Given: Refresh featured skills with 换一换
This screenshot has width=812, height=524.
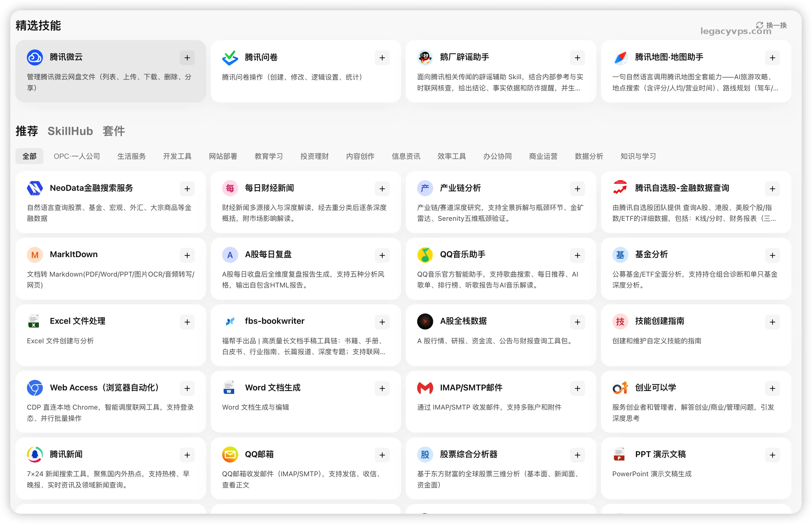Looking at the screenshot, I should (771, 25).
